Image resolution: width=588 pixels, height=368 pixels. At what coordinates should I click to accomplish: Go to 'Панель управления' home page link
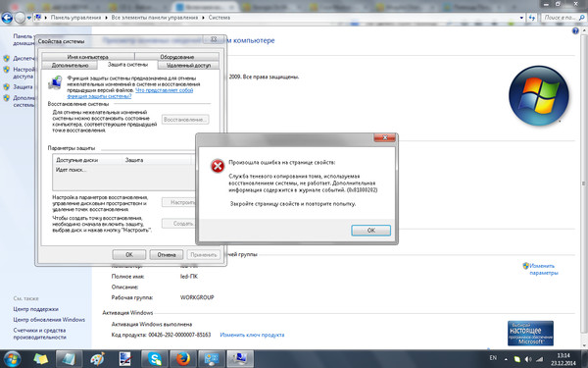(23, 39)
